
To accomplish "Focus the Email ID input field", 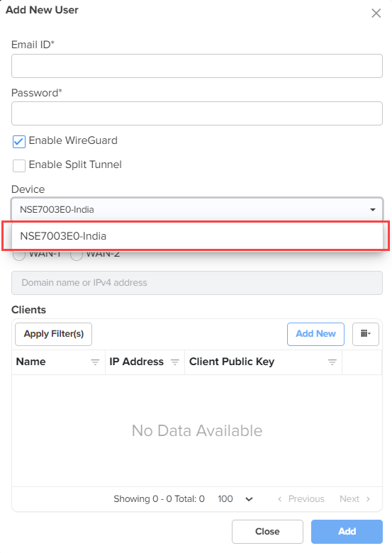I will 197,66.
